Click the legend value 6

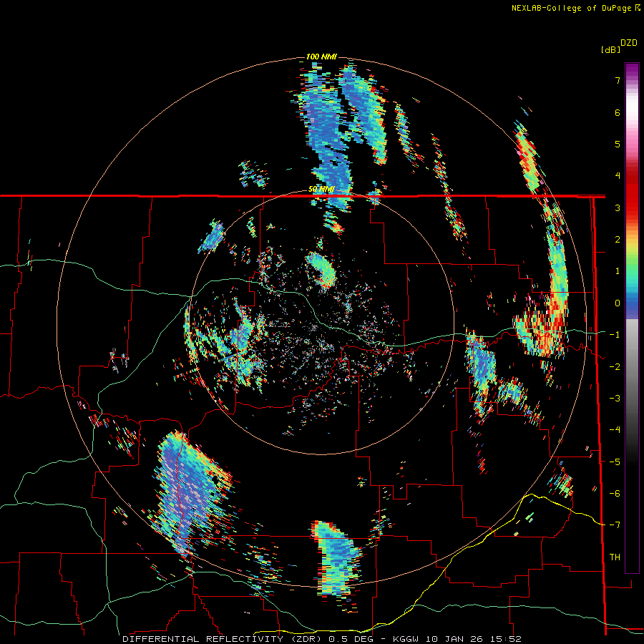coord(618,112)
